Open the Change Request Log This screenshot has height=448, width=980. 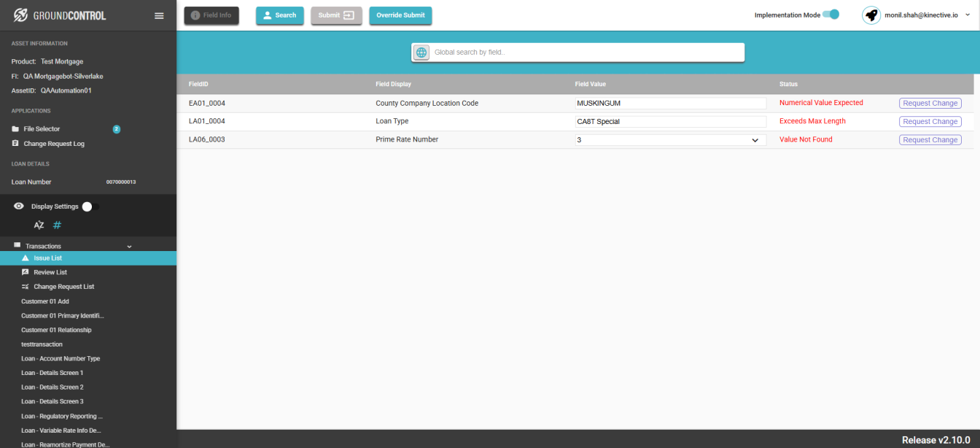(x=54, y=144)
